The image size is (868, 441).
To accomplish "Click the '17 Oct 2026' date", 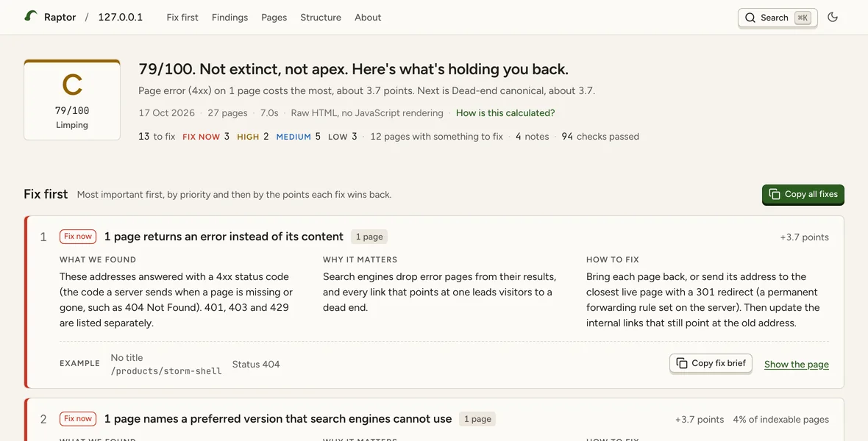I will tap(167, 113).
